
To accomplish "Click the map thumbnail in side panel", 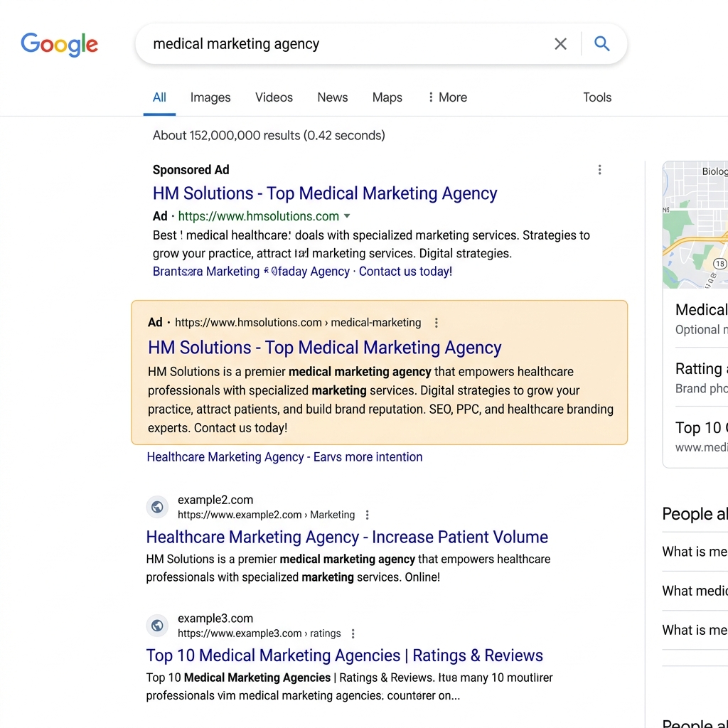I will coord(695,225).
